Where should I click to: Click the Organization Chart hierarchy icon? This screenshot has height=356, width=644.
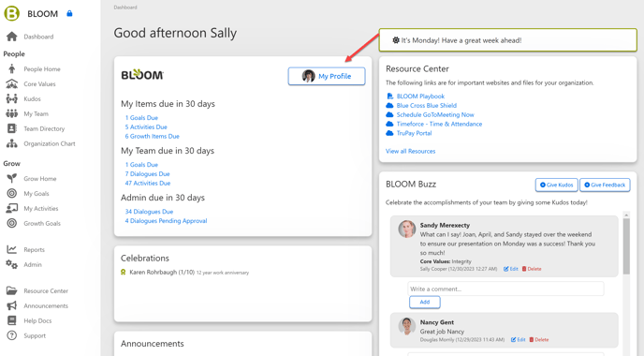click(x=12, y=143)
